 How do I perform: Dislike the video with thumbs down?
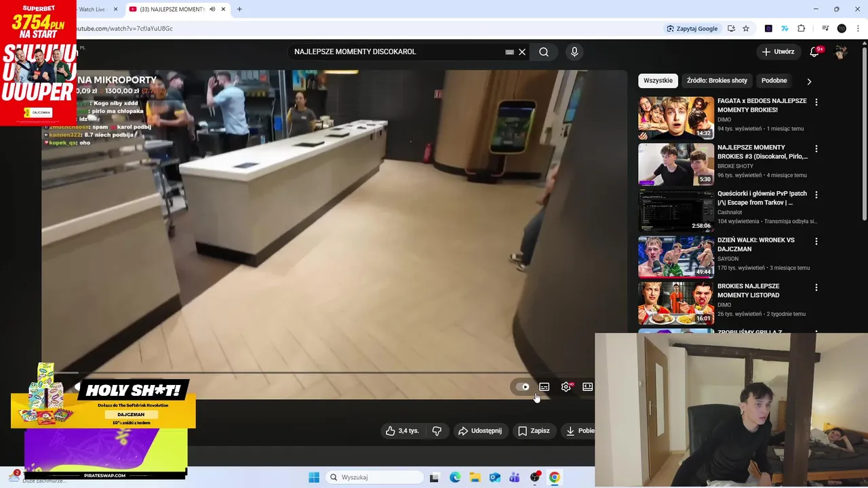point(437,430)
